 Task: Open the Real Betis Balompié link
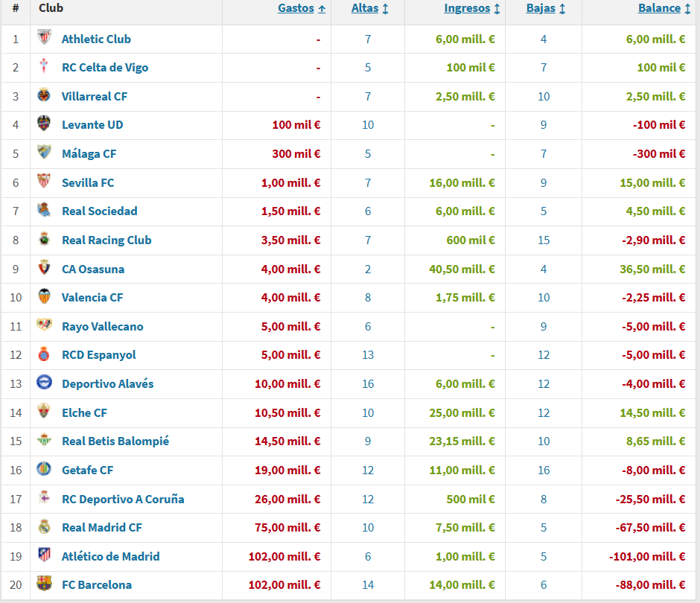pos(115,441)
